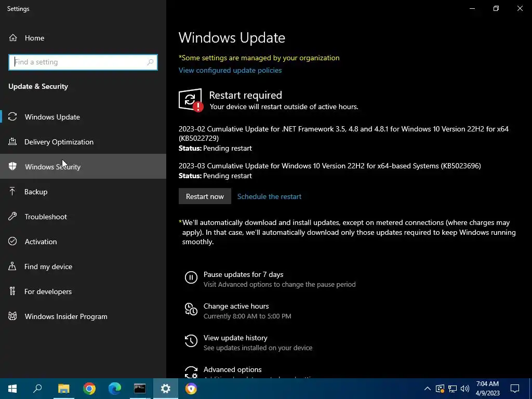Open Command Prompt from the taskbar
Screen dimensions: 532x399
tap(140, 389)
